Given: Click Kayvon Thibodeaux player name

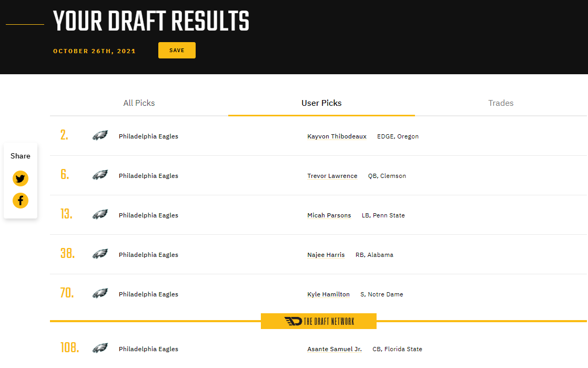Looking at the screenshot, I should (x=337, y=136).
